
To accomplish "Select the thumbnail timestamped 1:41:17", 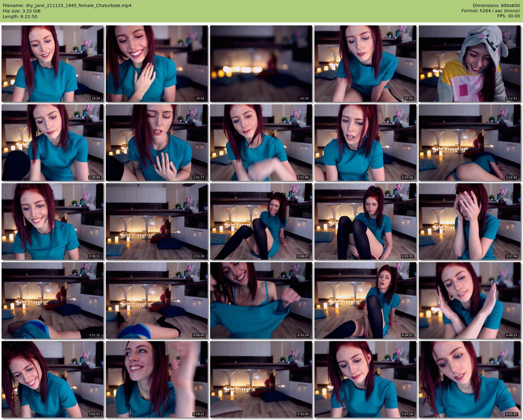I will [157, 143].
